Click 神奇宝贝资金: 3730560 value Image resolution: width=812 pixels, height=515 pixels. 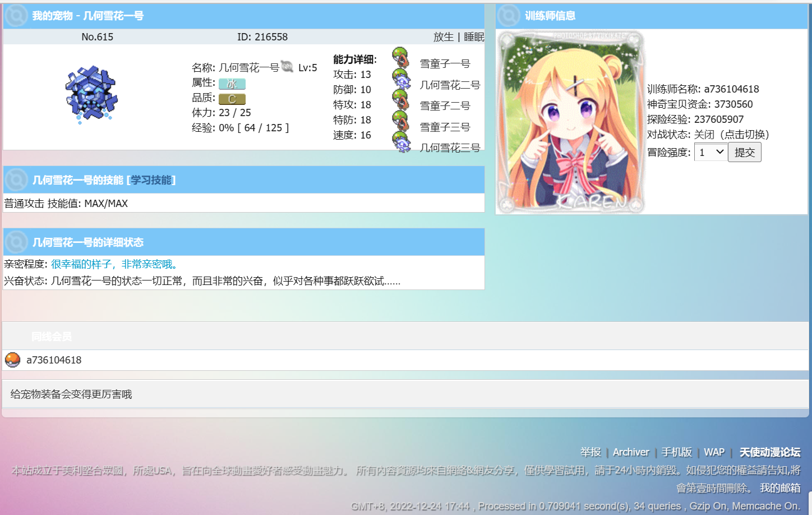(700, 104)
